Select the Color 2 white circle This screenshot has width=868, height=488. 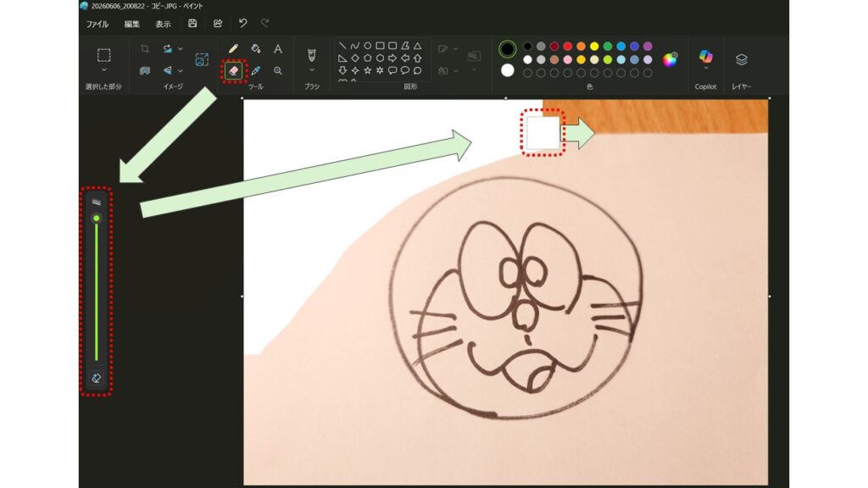[x=507, y=70]
